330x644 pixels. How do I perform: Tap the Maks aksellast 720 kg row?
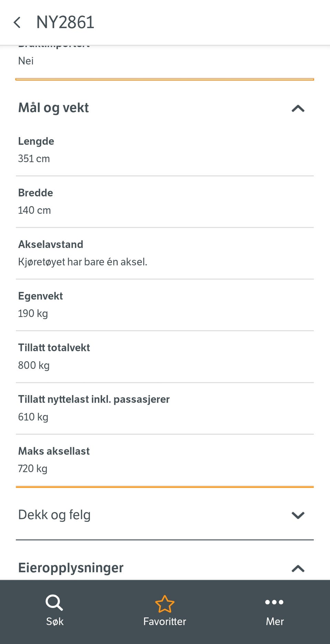click(x=165, y=460)
